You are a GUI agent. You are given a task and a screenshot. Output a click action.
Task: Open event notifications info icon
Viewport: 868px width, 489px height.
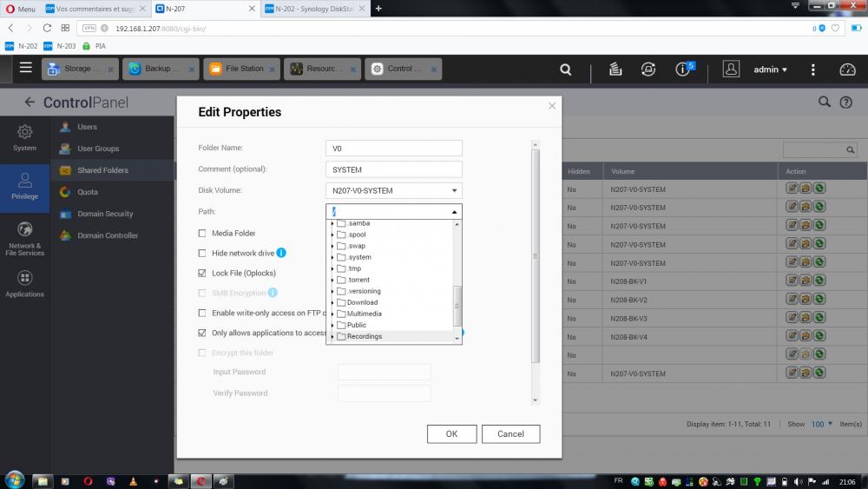pos(684,69)
